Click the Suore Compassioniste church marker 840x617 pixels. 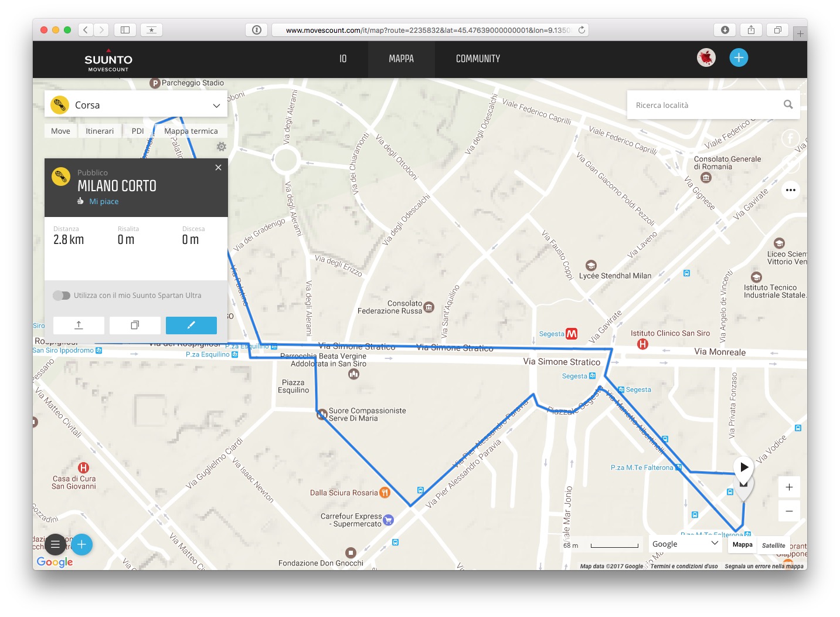(322, 415)
